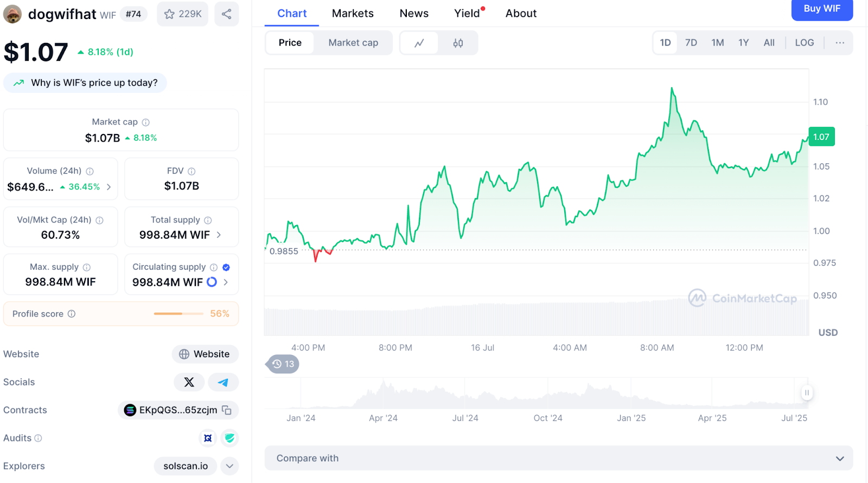
Task: Switch to line chart view icon
Action: point(419,43)
